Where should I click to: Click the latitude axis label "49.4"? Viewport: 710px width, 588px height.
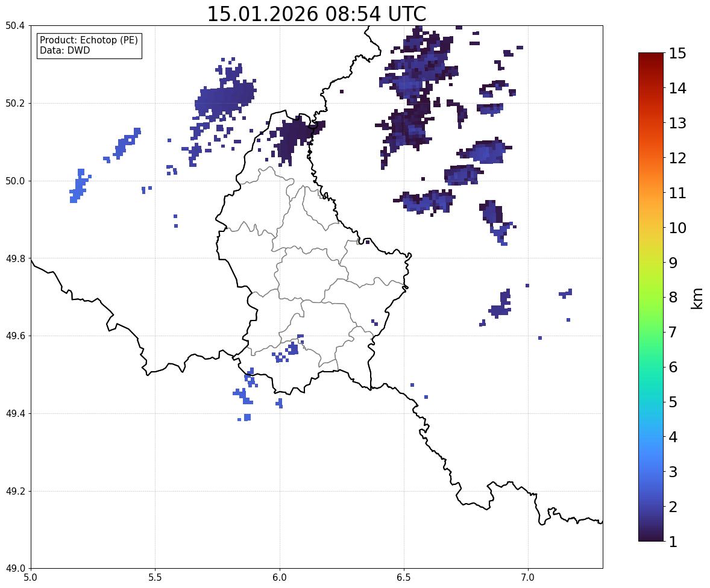[16, 414]
